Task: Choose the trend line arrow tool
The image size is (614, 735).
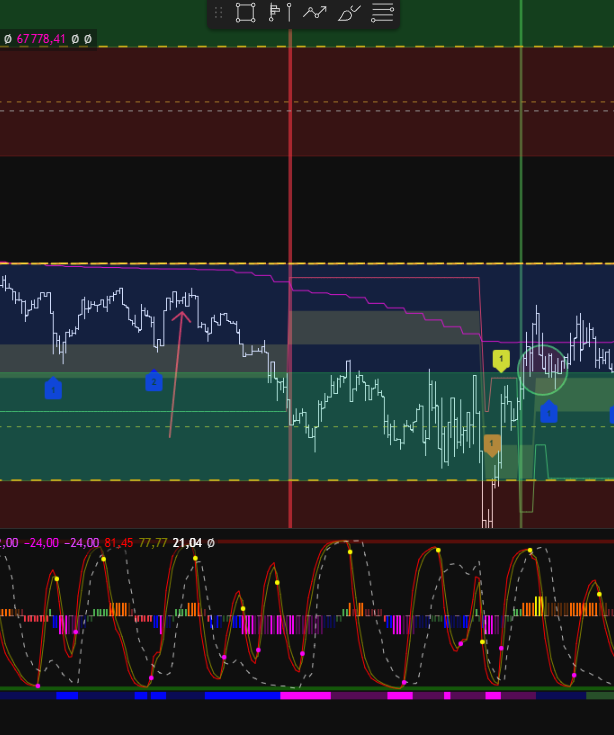Action: click(315, 13)
